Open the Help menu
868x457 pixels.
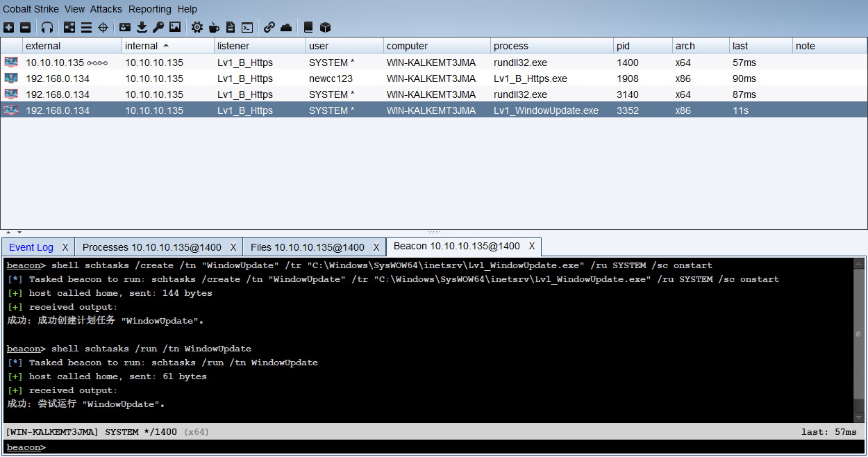tap(187, 9)
